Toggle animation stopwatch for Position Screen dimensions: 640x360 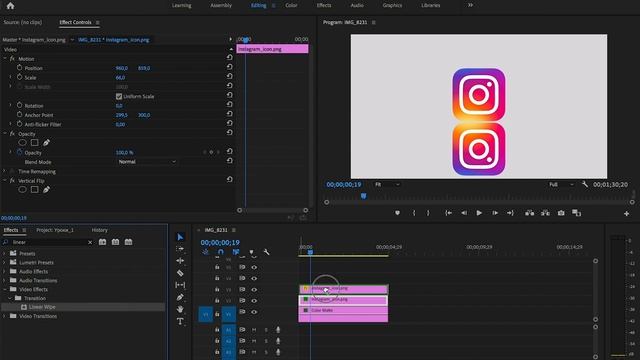click(19, 67)
